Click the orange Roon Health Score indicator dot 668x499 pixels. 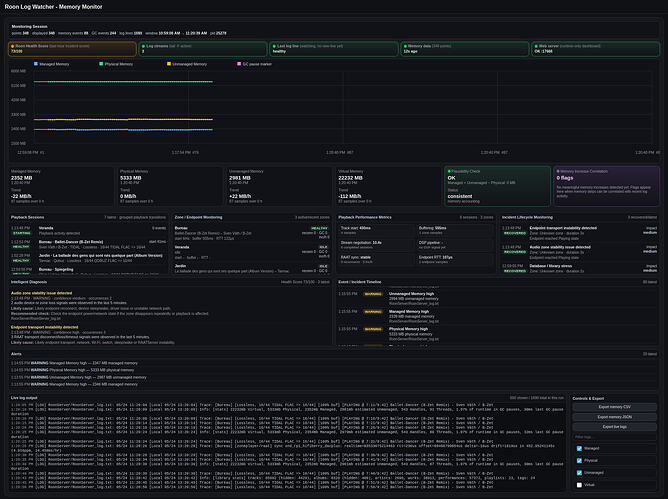tap(12, 46)
